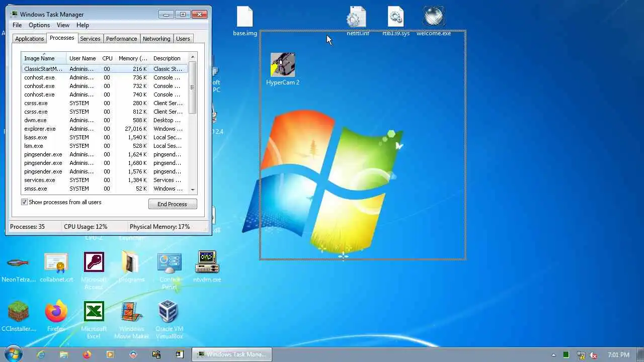Viewport: 644px width, 362px height.
Task: Select conhost.exe row using 736 K
Action: click(x=105, y=77)
